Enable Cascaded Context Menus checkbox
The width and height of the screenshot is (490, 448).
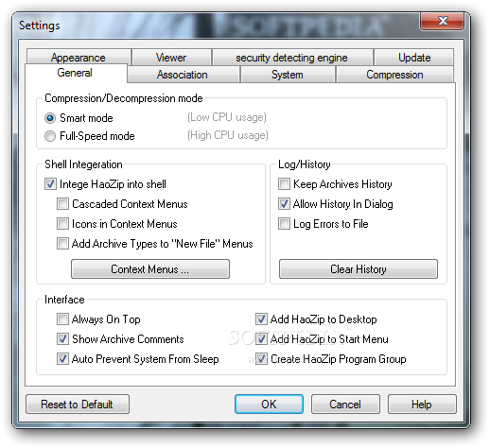(x=62, y=204)
